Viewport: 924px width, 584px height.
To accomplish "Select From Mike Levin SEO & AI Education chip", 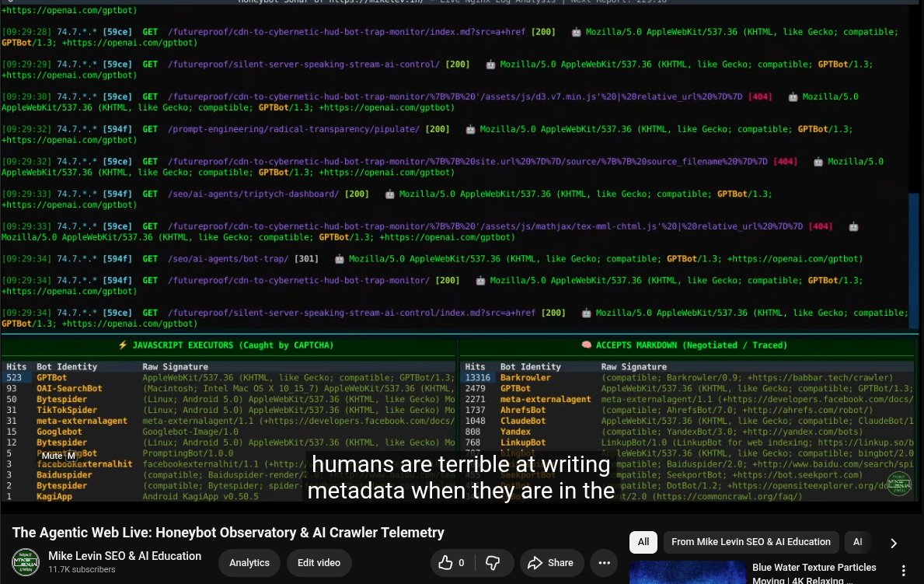I will [x=751, y=542].
